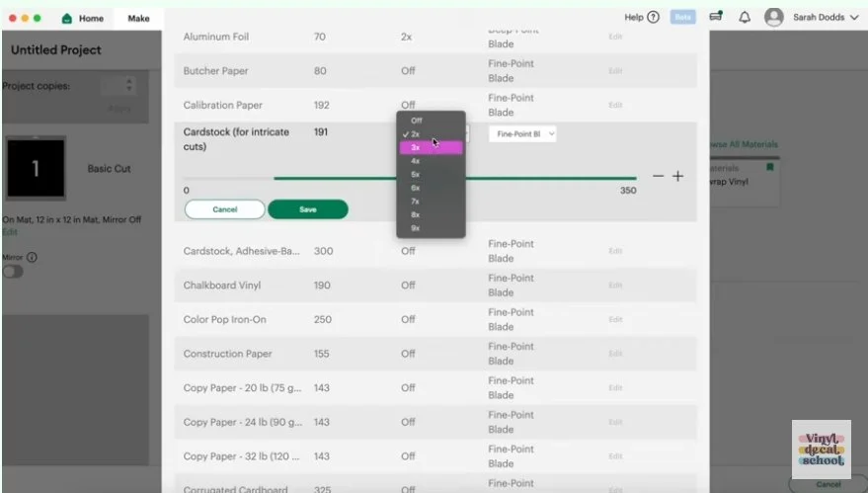Click Cardstock (for intricate cuts) name
The image size is (868, 493).
pos(236,139)
